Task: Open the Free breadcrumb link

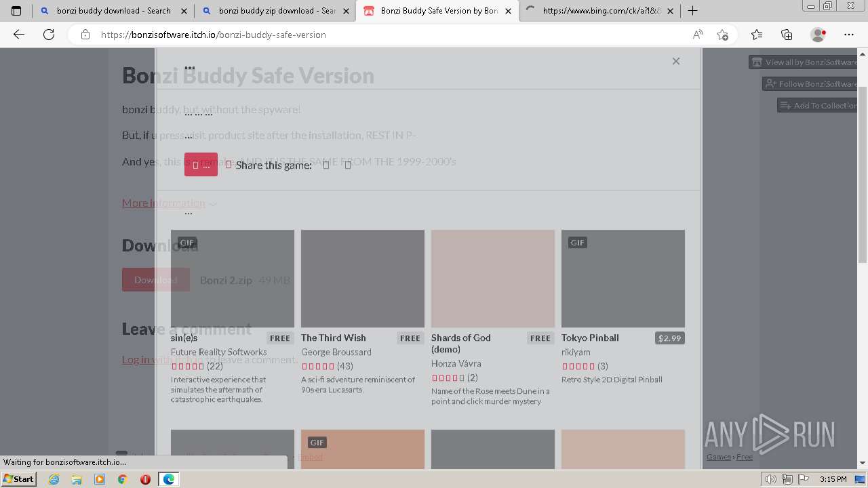Action: pyautogui.click(x=745, y=457)
